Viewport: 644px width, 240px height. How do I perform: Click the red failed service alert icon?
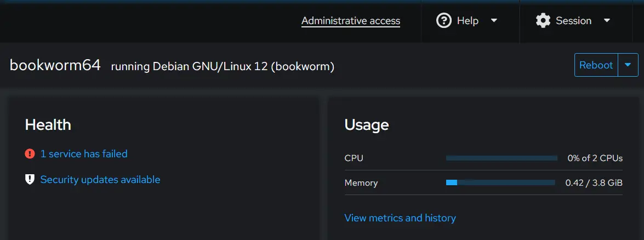(x=30, y=153)
